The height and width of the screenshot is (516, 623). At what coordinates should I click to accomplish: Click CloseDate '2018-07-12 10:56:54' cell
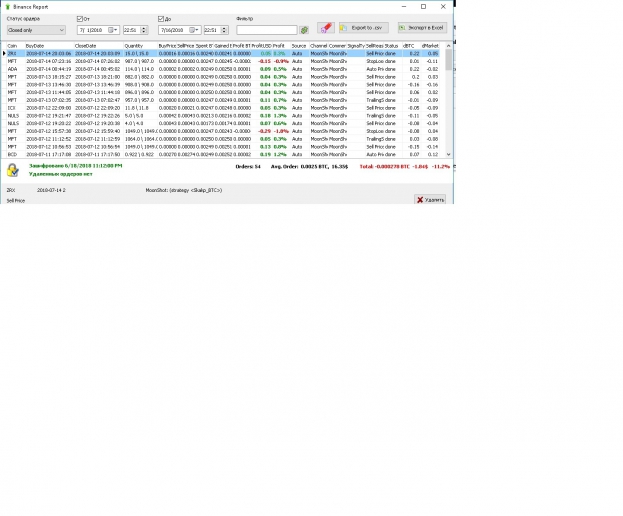pyautogui.click(x=98, y=147)
